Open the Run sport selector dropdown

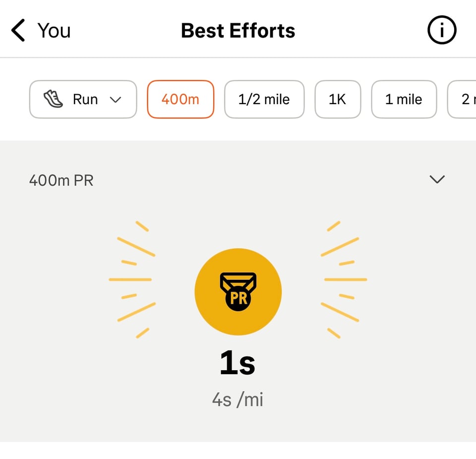coord(83,99)
